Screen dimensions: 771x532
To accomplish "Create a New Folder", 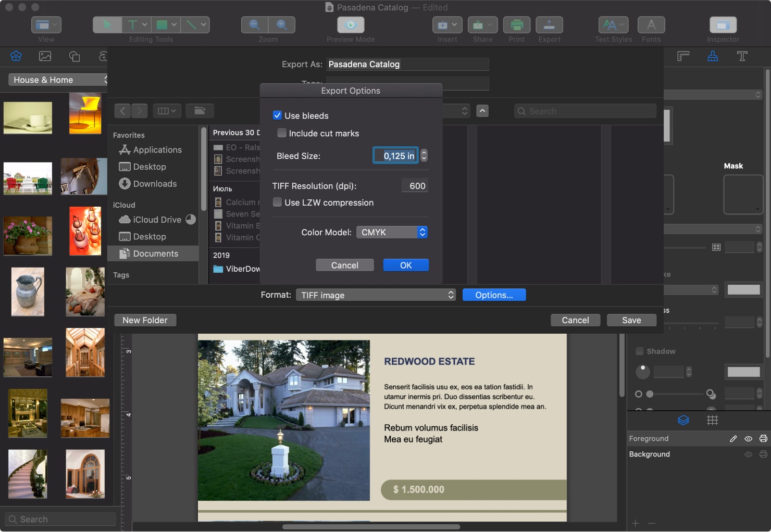I will (x=145, y=320).
